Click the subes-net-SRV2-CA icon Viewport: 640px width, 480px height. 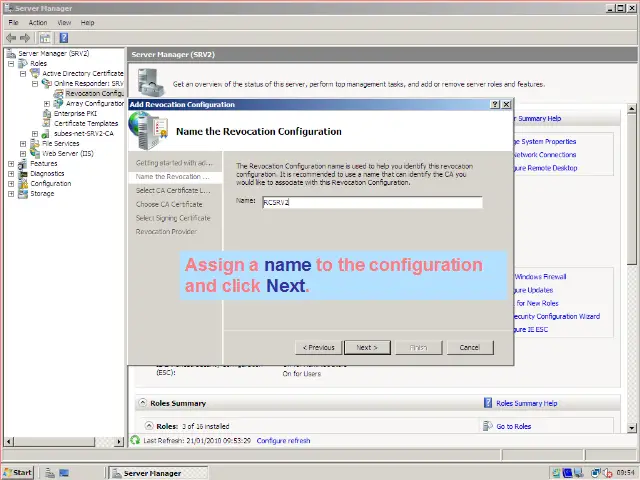[46, 133]
